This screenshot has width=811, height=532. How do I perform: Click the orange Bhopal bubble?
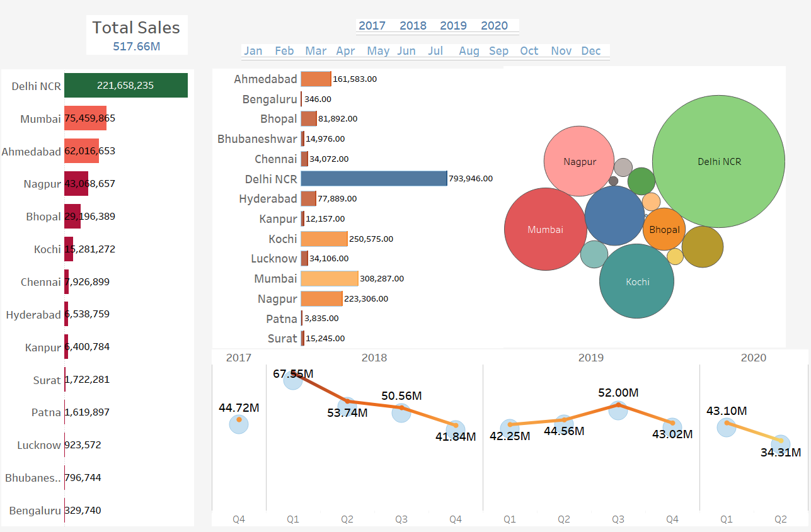[664, 230]
